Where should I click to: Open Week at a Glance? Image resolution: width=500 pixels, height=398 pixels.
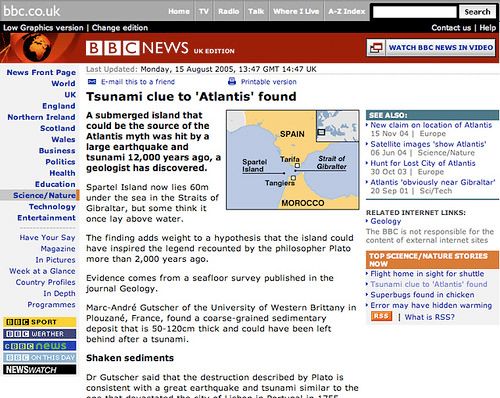coord(42,271)
